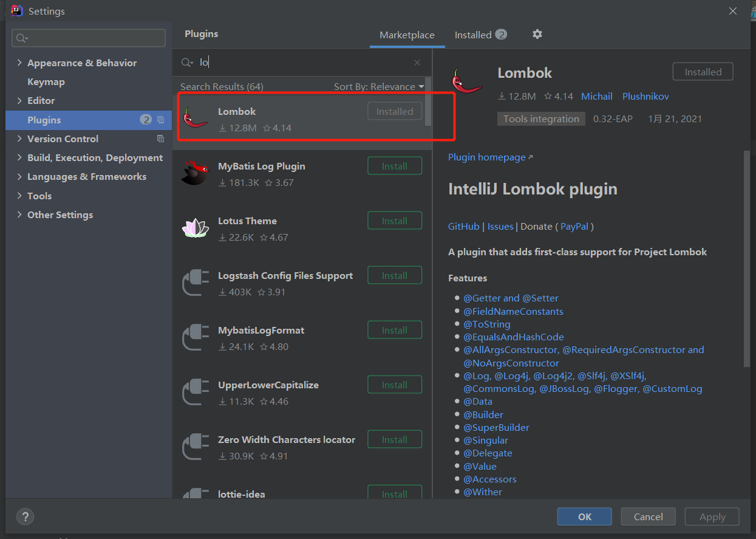Click the Apply button
The height and width of the screenshot is (539, 756).
712,517
